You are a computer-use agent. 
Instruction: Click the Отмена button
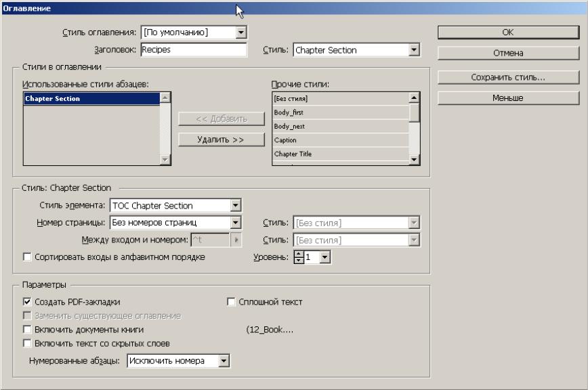click(x=508, y=53)
